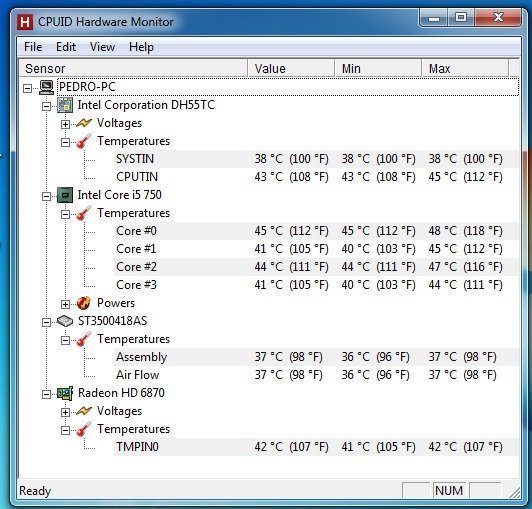
Task: Click the Max column header
Action: coord(465,69)
